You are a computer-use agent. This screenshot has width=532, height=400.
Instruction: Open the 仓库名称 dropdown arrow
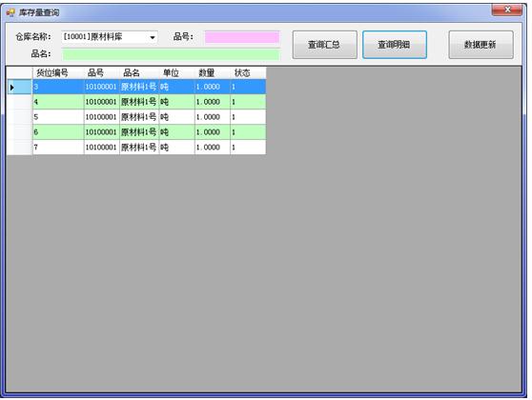[153, 37]
